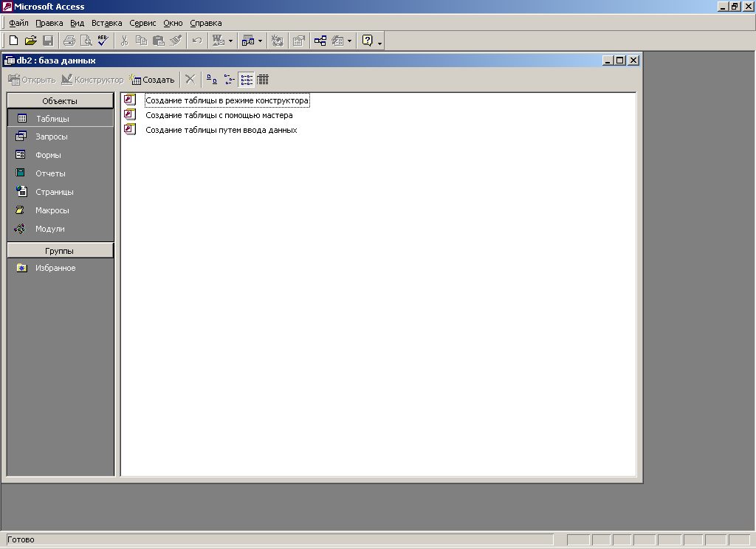This screenshot has height=549, width=756.
Task: Open the Вид menu
Action: pos(77,23)
